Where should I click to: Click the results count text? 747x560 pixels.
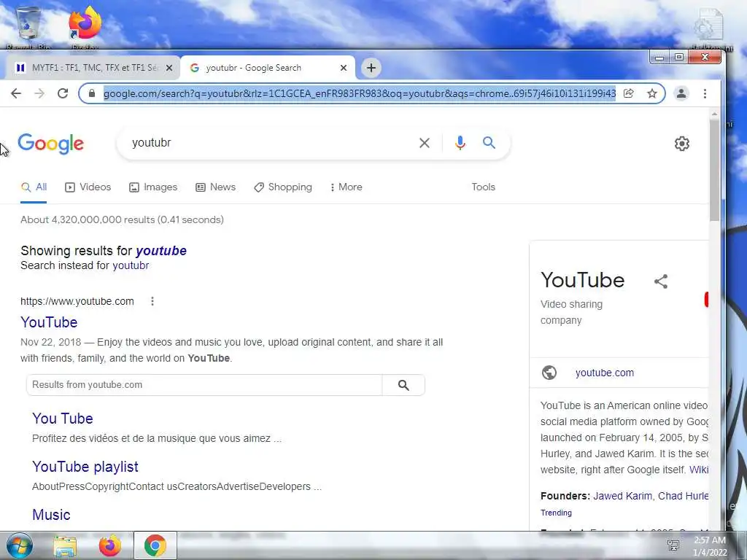(x=122, y=219)
